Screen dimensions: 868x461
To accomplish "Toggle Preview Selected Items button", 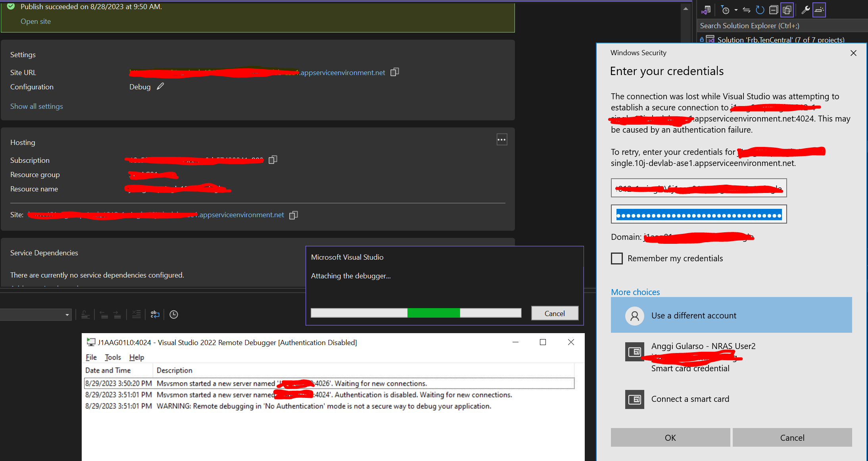I will pyautogui.click(x=819, y=10).
